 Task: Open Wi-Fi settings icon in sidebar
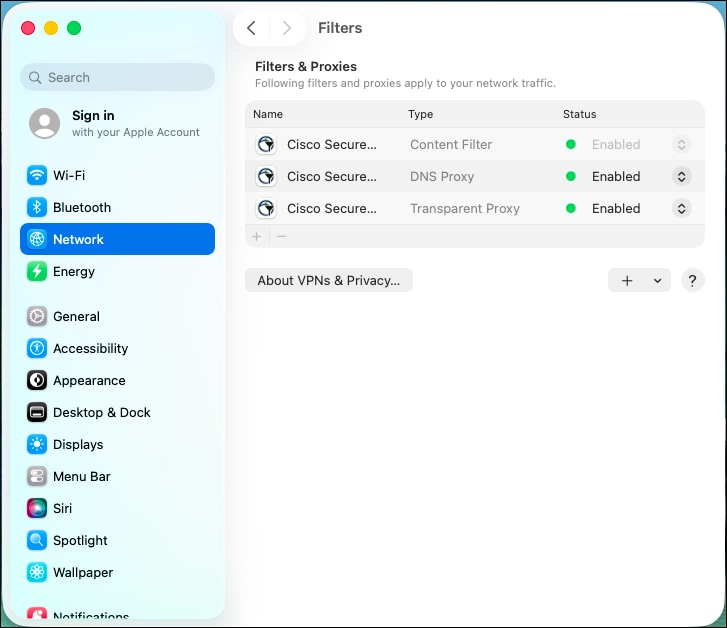coord(37,175)
